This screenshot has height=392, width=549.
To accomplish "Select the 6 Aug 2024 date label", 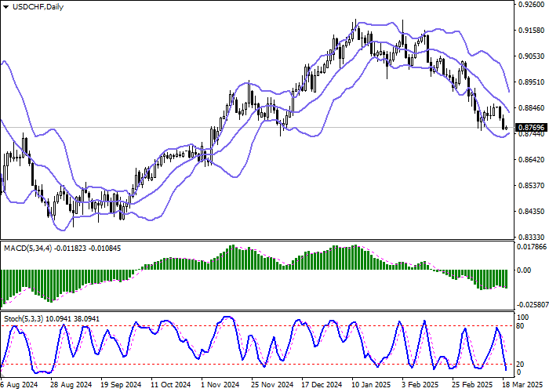I will (20, 385).
